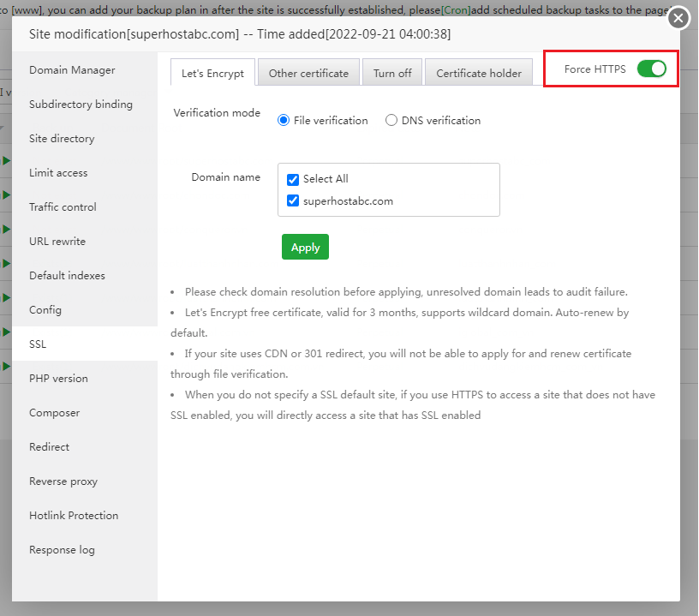This screenshot has width=699, height=616.
Task: Open the Other certificate tab
Action: [308, 73]
